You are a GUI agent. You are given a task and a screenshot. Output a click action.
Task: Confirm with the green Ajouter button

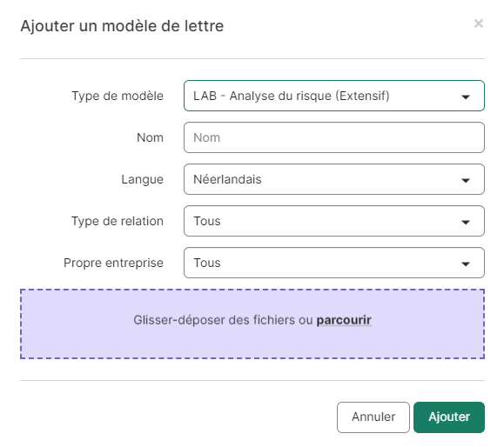pos(449,417)
